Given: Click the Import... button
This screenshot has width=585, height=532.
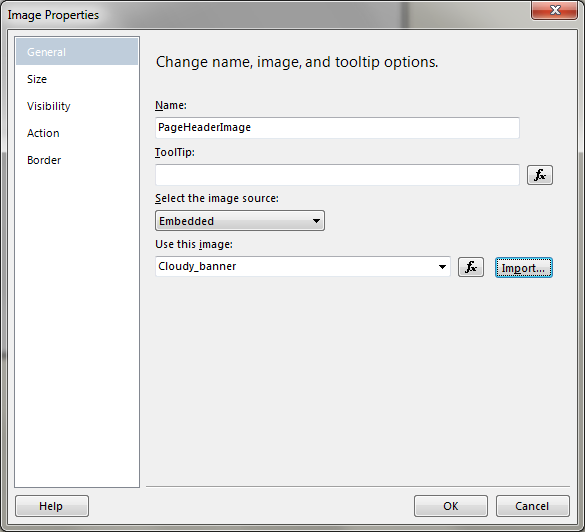Looking at the screenshot, I should tap(523, 267).
